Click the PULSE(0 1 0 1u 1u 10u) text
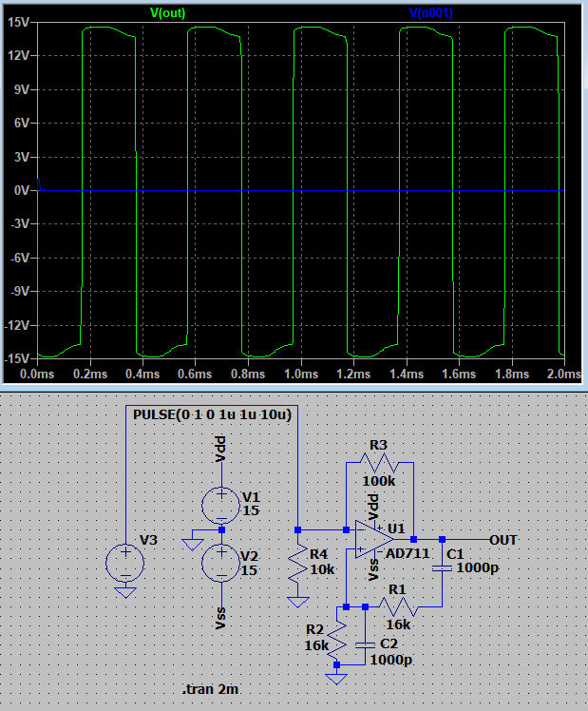 pyautogui.click(x=212, y=415)
